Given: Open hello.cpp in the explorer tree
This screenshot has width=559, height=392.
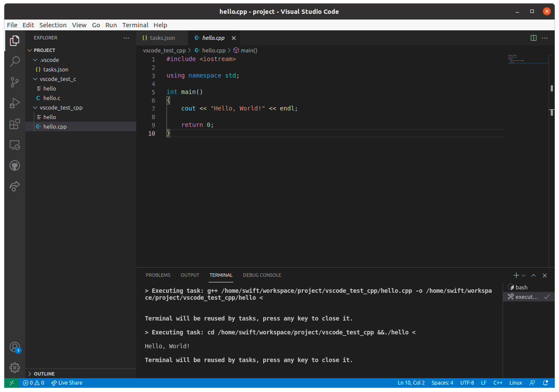Looking at the screenshot, I should 81,126.
